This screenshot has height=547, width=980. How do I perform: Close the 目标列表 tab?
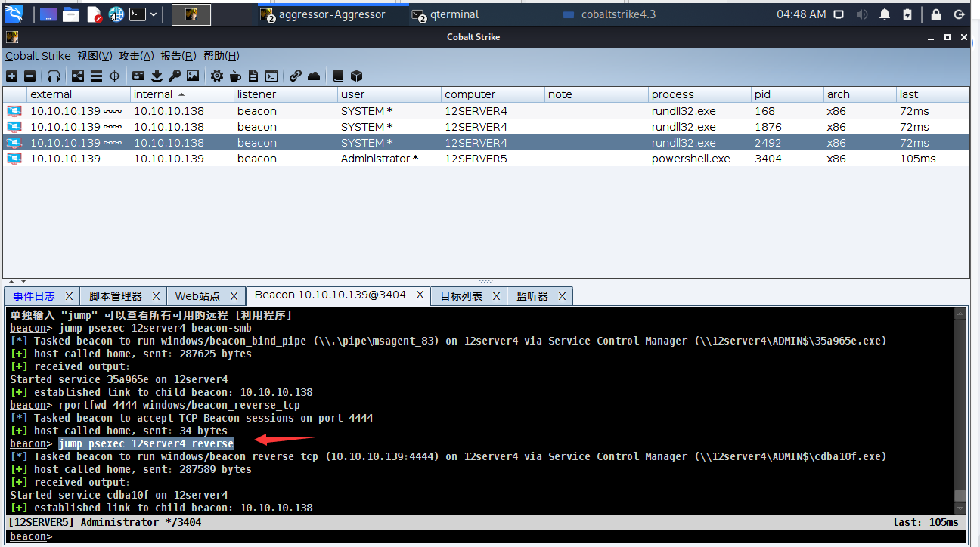(x=496, y=296)
